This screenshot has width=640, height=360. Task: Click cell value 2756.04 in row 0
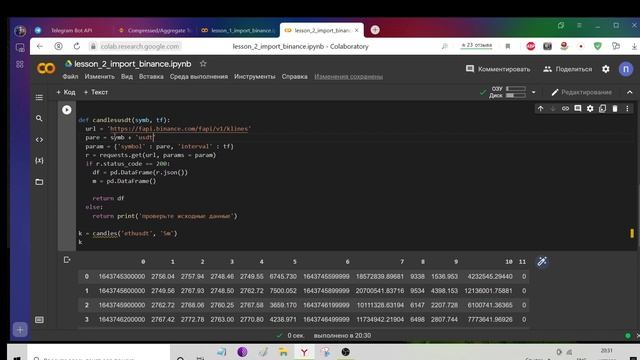(163, 276)
